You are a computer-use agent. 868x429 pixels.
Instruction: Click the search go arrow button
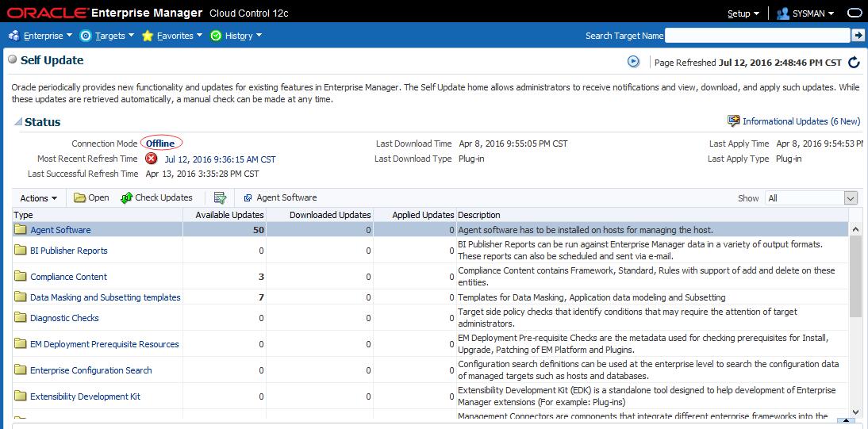pos(858,36)
